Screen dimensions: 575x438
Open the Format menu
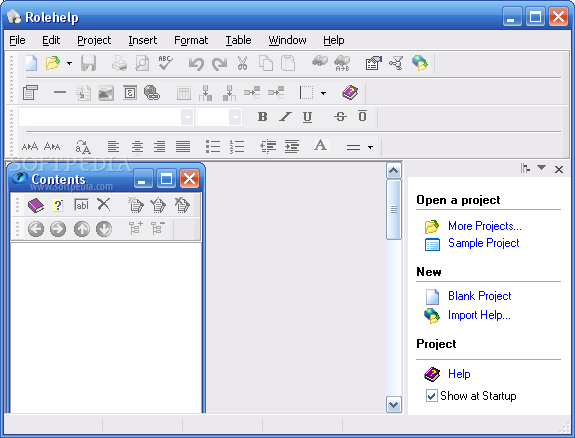pyautogui.click(x=191, y=40)
